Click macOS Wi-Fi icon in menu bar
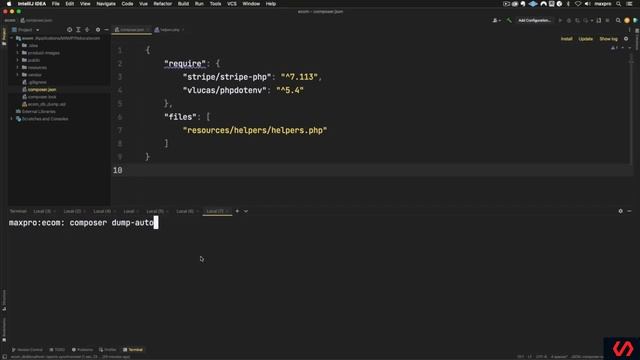 (x=578, y=4)
